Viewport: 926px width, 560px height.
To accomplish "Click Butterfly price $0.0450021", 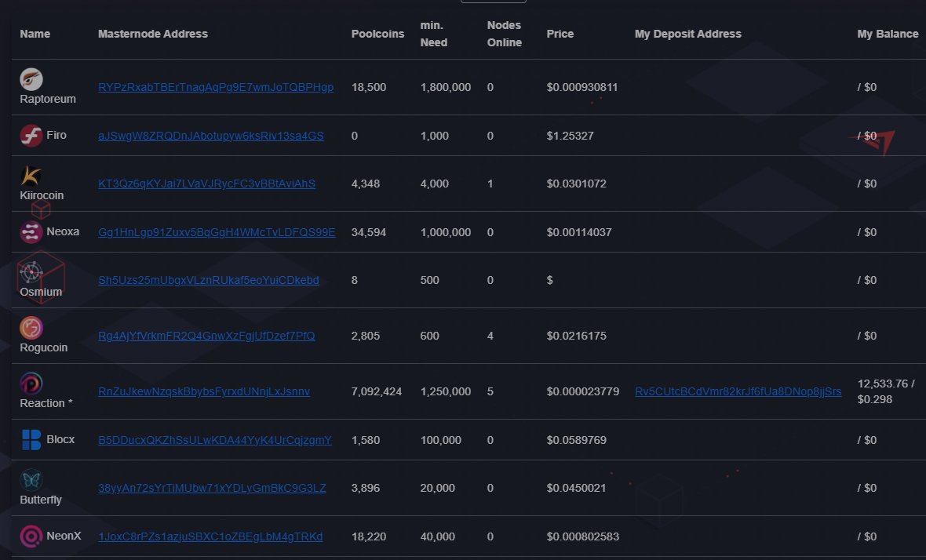I will click(x=576, y=488).
